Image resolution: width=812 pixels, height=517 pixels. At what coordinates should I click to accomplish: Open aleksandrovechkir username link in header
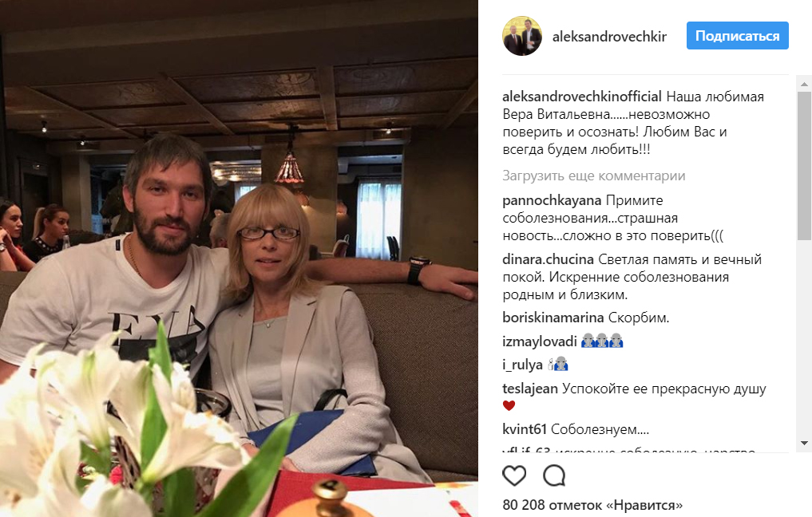tap(609, 36)
